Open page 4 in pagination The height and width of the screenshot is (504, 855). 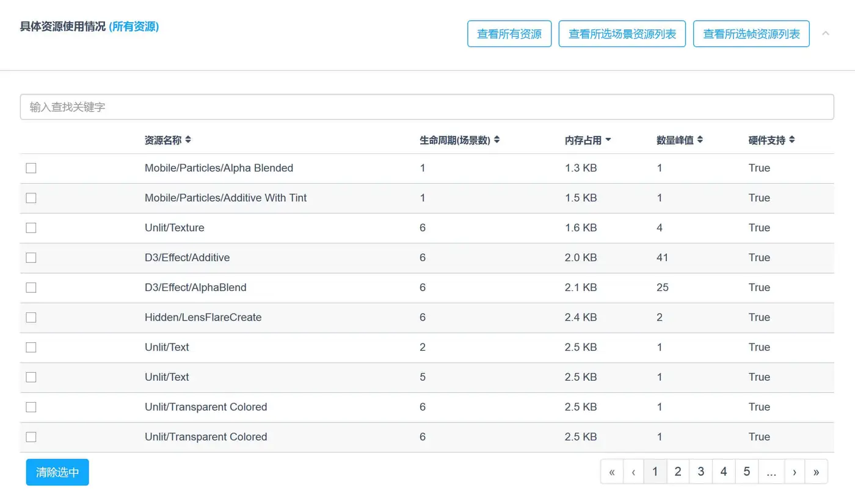click(x=724, y=472)
